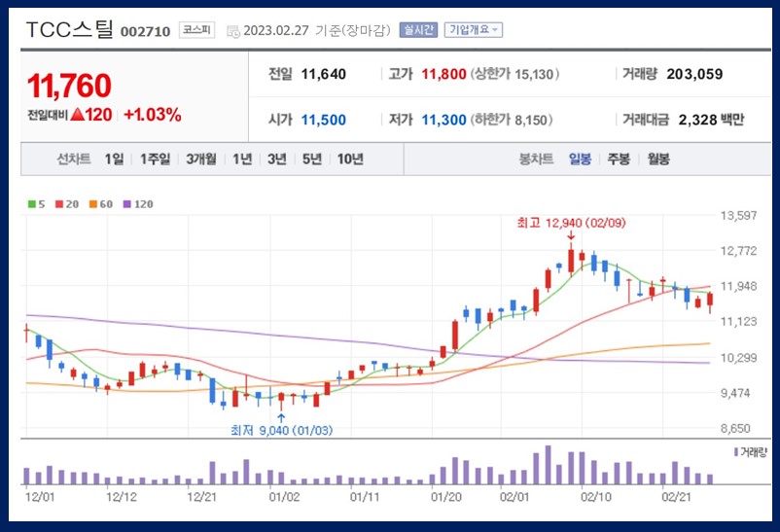Click the 상한가 15,130 text
The height and width of the screenshot is (532, 780).
514,74
